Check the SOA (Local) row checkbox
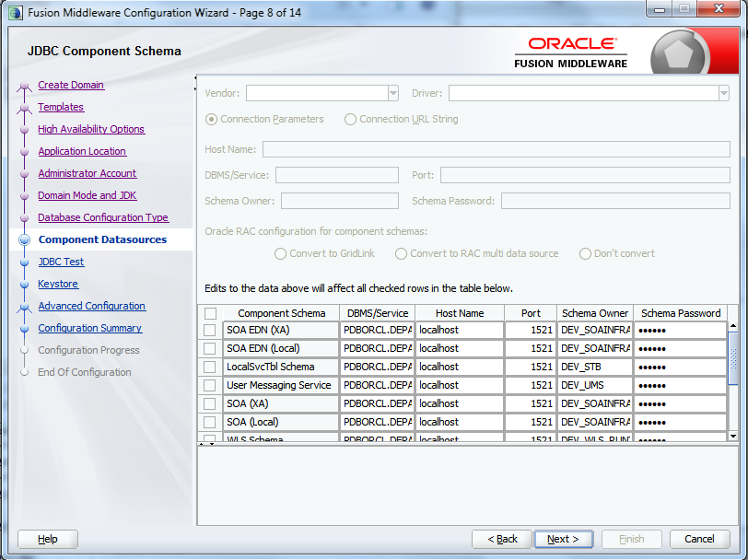The height and width of the screenshot is (560, 748). 209,422
